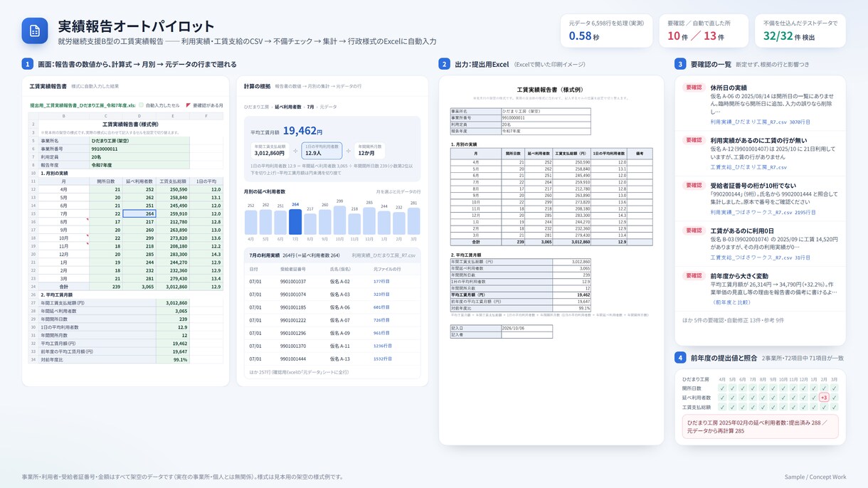
Task: Click the 32/32件検出 test data stat card
Action: [x=800, y=31]
